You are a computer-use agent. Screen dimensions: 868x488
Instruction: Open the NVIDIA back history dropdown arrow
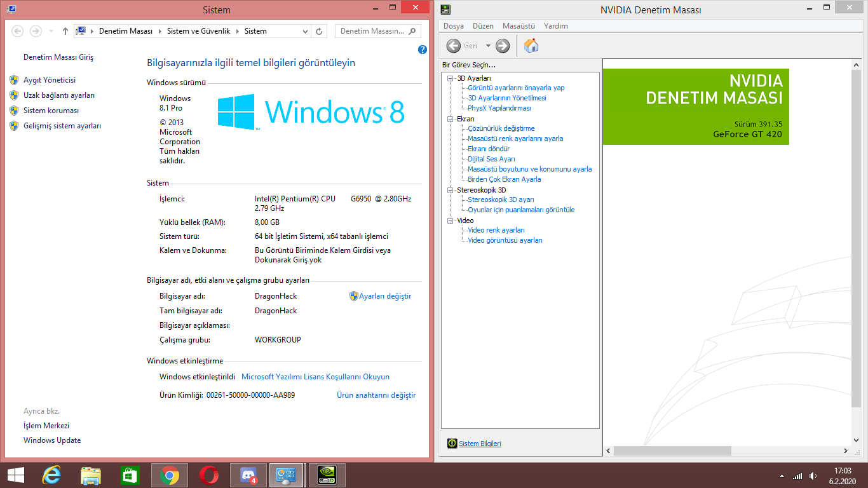click(x=488, y=46)
